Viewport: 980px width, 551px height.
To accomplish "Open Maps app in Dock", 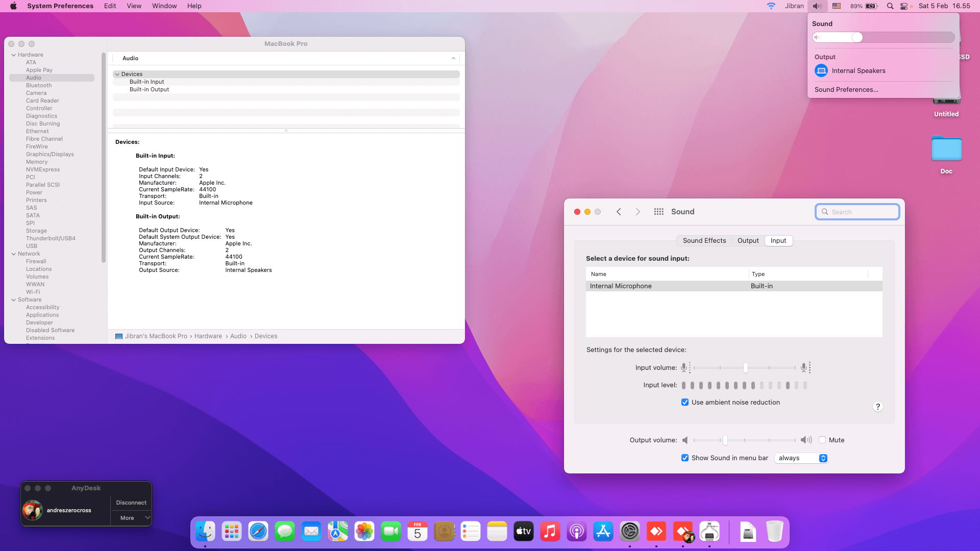I will click(338, 532).
